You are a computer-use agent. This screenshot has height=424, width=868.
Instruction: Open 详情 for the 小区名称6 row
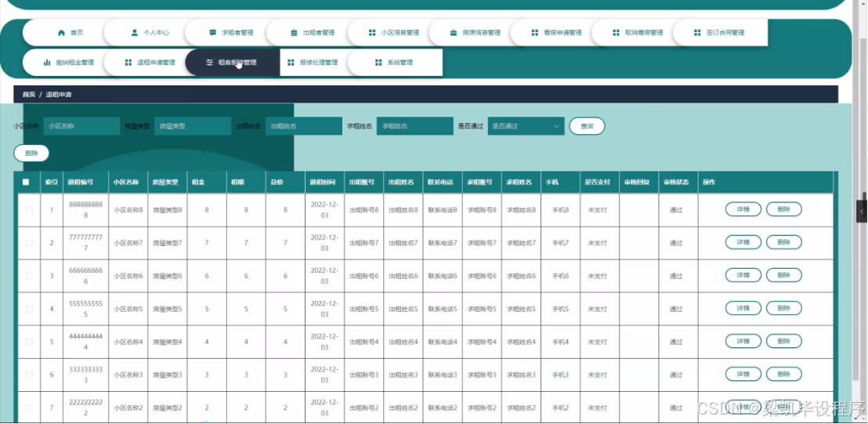(743, 275)
